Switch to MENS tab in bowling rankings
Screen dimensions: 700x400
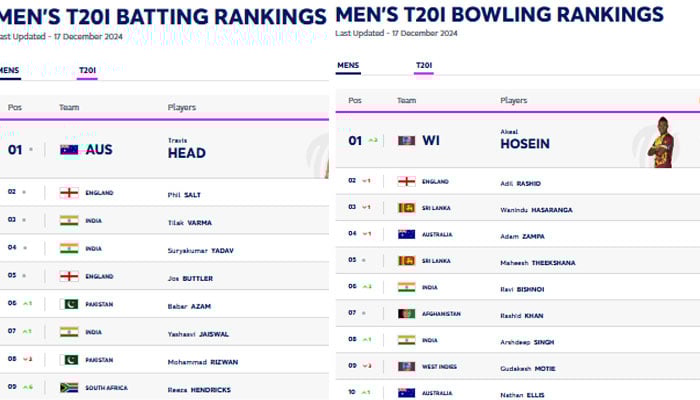coord(348,67)
